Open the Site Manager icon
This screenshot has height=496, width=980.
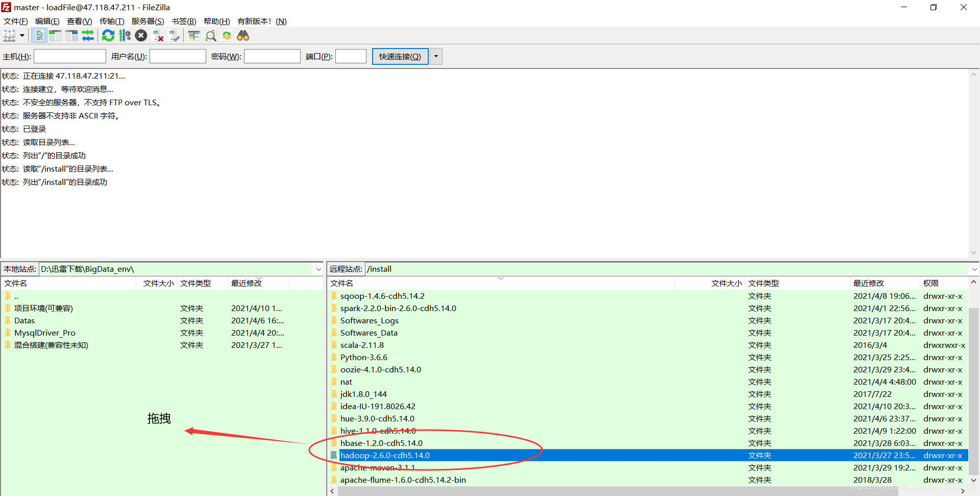point(9,35)
